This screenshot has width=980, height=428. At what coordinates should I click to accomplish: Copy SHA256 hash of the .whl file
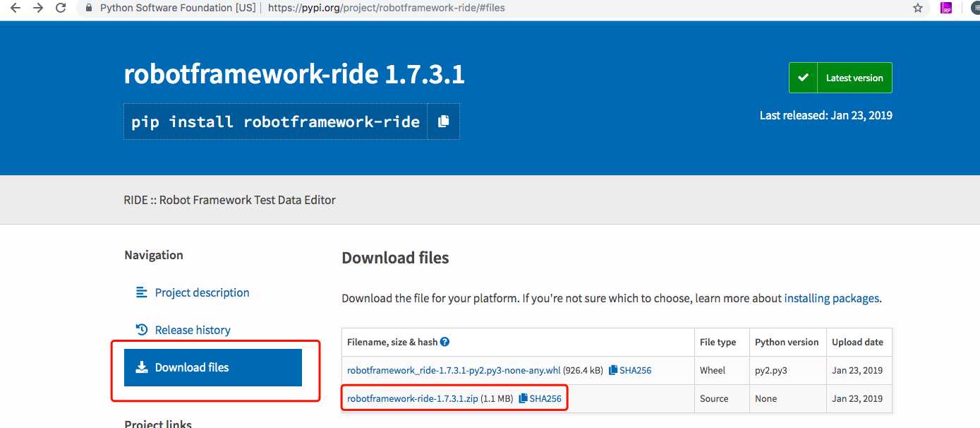[629, 370]
